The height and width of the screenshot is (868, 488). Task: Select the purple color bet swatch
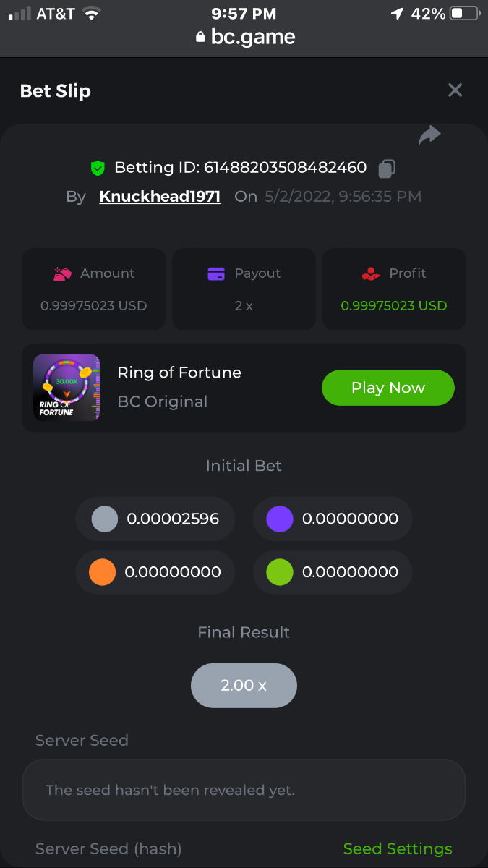pyautogui.click(x=280, y=519)
